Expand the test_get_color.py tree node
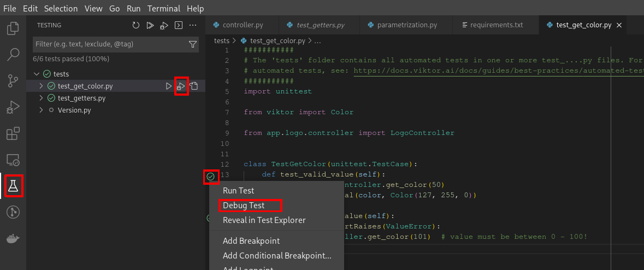Screen dimensions: 644x270 (x=41, y=86)
